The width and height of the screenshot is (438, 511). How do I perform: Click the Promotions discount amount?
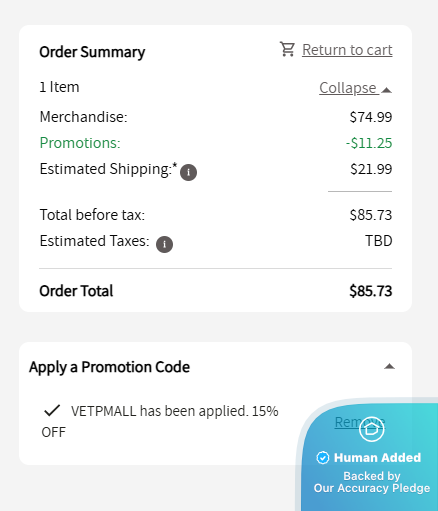point(369,143)
